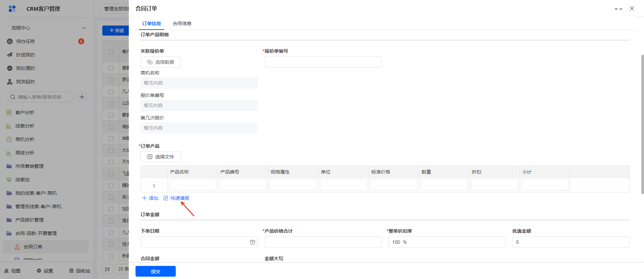Click the 快速填报 link
The height and width of the screenshot is (279, 644).
[179, 198]
